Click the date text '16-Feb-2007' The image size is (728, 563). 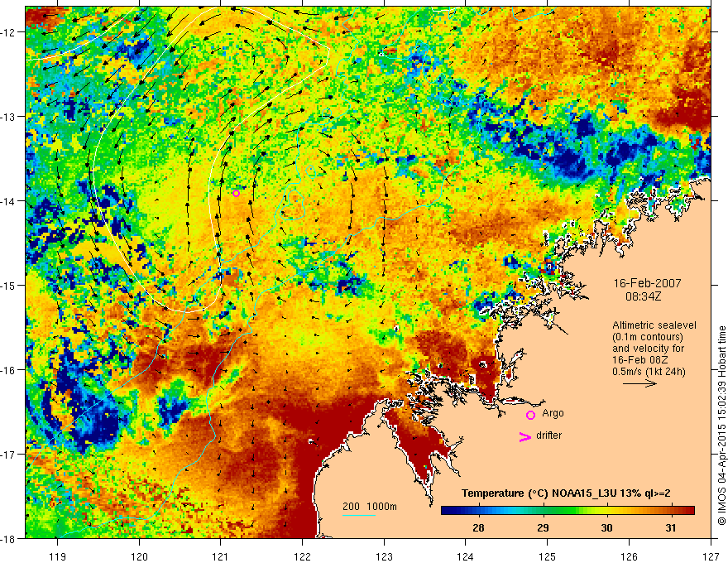647,283
